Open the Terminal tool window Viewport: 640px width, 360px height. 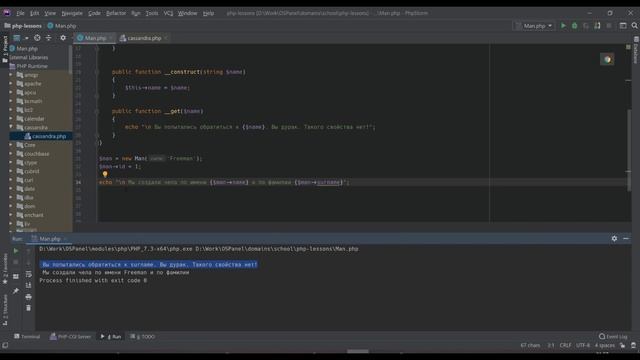(27, 337)
